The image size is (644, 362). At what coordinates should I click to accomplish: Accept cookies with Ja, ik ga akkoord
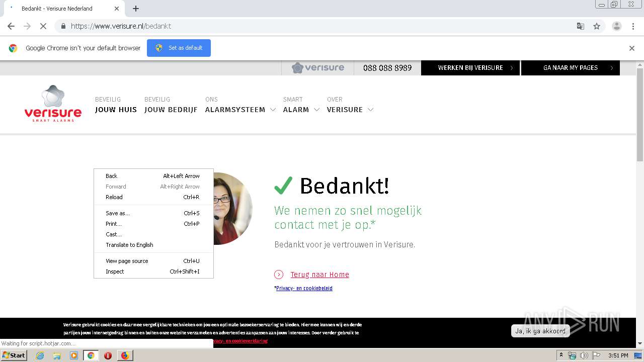540,331
